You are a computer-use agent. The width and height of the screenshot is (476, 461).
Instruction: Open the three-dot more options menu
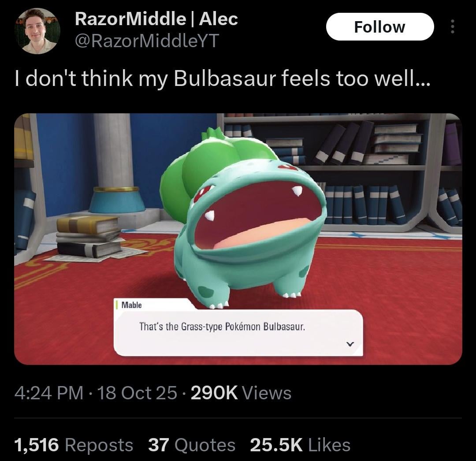point(452,27)
